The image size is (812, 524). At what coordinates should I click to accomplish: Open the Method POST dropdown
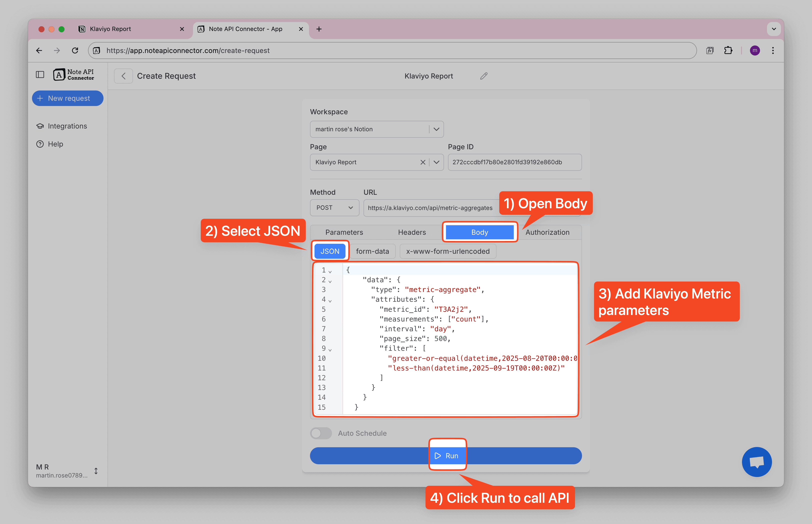coord(334,207)
